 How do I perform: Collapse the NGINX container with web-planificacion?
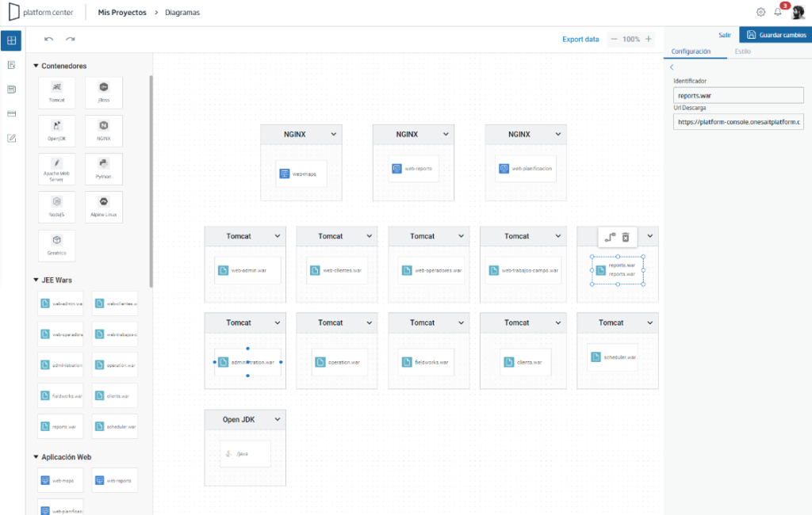(x=558, y=134)
